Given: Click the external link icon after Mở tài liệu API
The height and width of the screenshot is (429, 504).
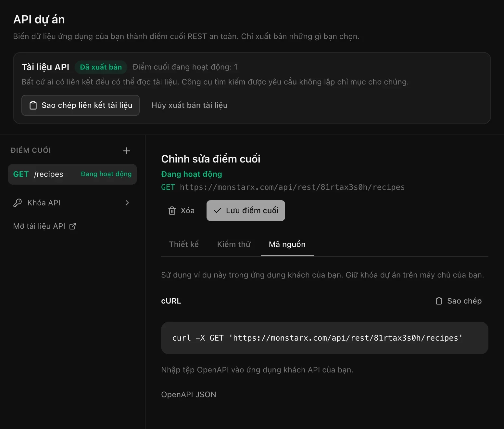Looking at the screenshot, I should (73, 226).
